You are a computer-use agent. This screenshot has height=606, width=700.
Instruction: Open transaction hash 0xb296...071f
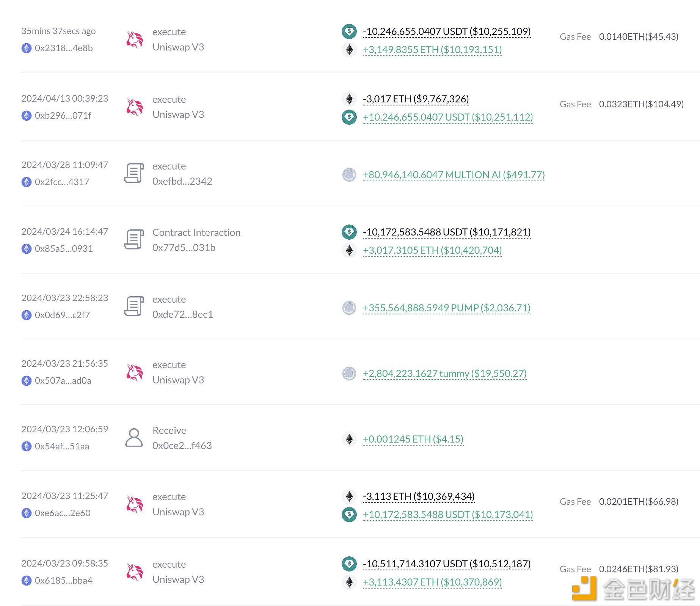[x=63, y=116]
